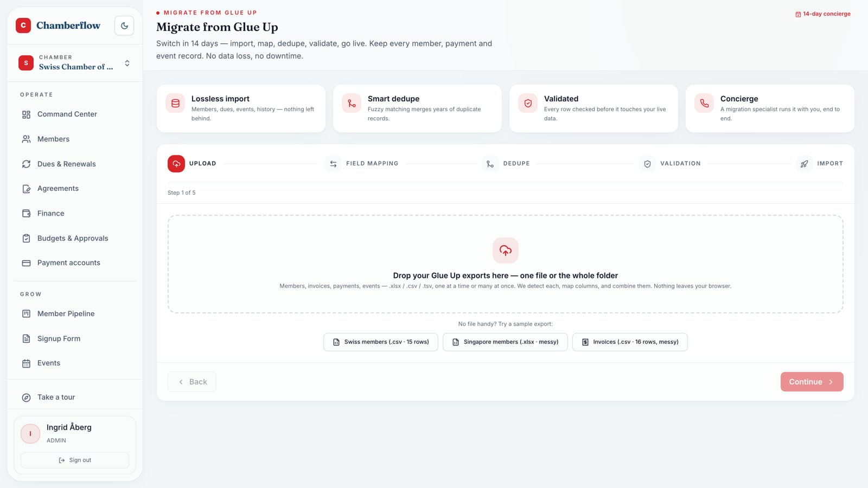Click the Agreements edit-document icon
The image size is (868, 488).
(26, 189)
